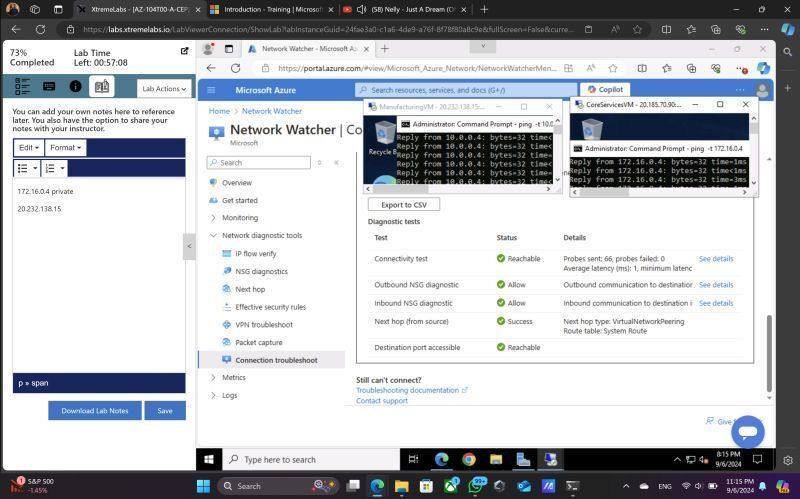Viewport: 800px width, 499px height.
Task: Open the lab keyboard commands icon
Action: 49,86
